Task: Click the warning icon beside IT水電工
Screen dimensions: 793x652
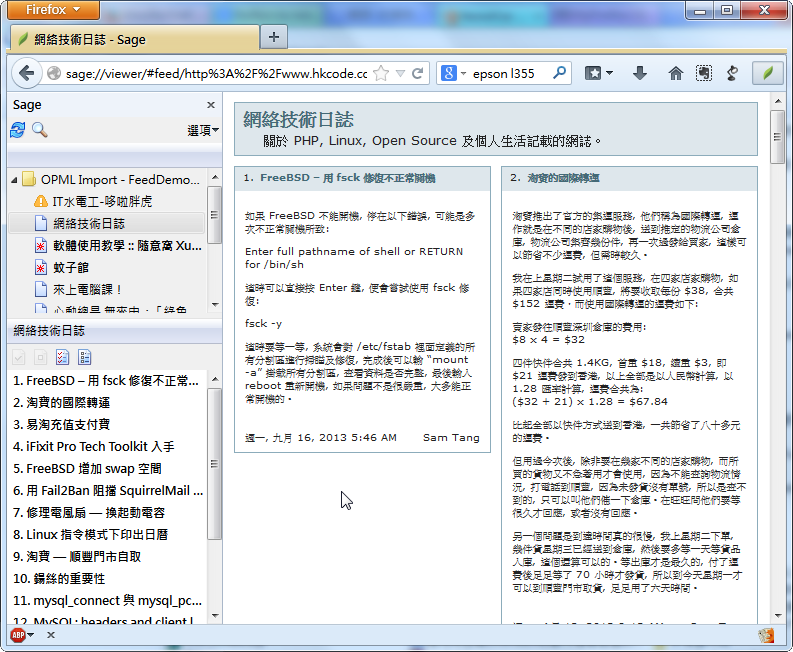Action: [x=40, y=201]
